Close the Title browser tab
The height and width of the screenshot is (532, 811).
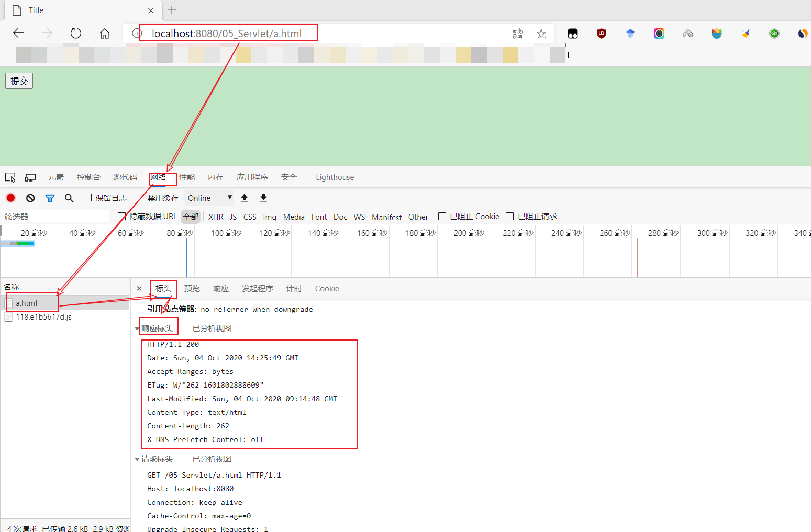(x=151, y=10)
